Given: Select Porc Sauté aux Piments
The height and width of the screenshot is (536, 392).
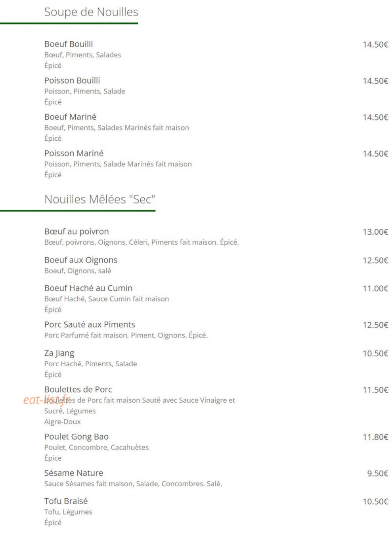Looking at the screenshot, I should tap(90, 325).
